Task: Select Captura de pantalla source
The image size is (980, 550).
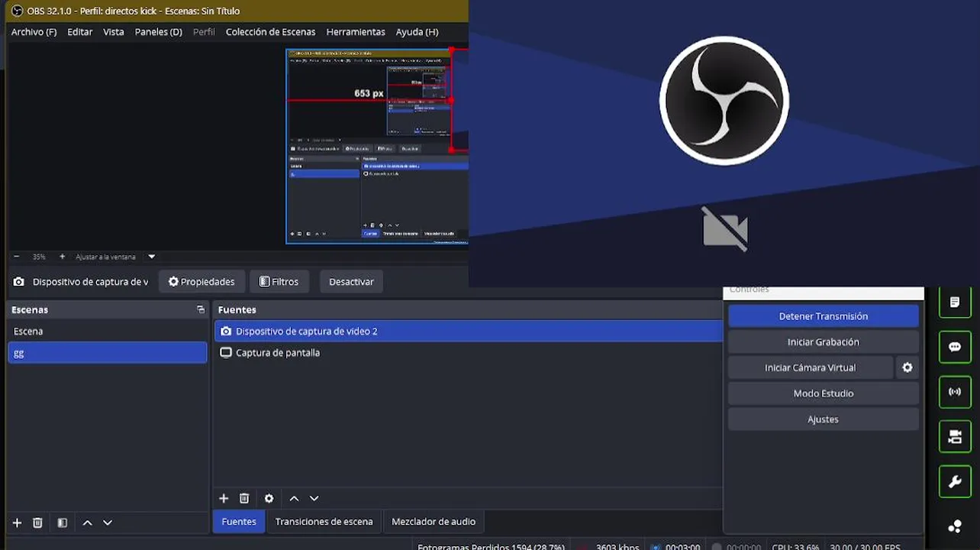Action: click(x=469, y=353)
